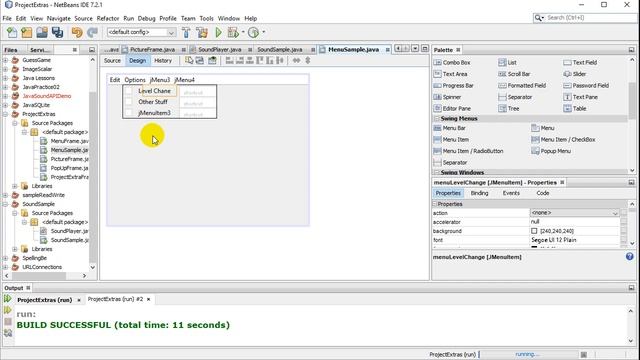The width and height of the screenshot is (640, 360).
Task: Open the Navigate menu
Action: pyautogui.click(x=58, y=18)
